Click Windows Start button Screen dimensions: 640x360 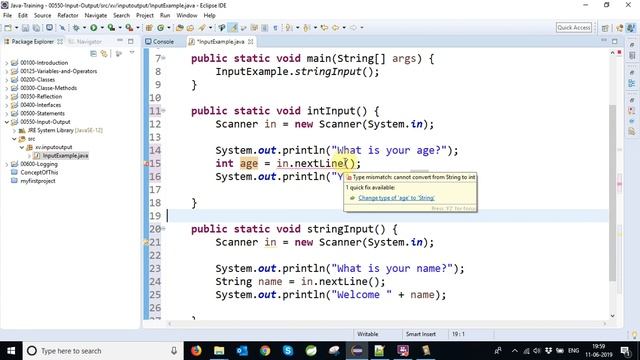[11, 351]
